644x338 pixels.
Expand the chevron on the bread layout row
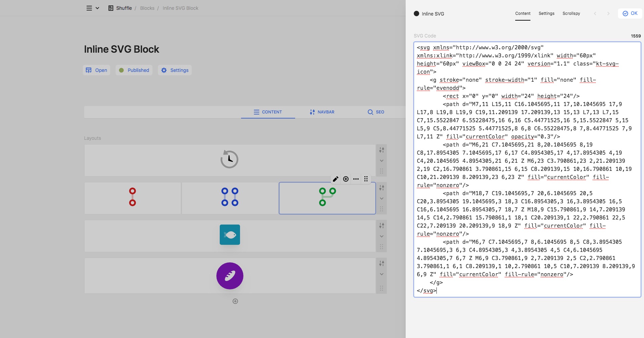pos(381,274)
